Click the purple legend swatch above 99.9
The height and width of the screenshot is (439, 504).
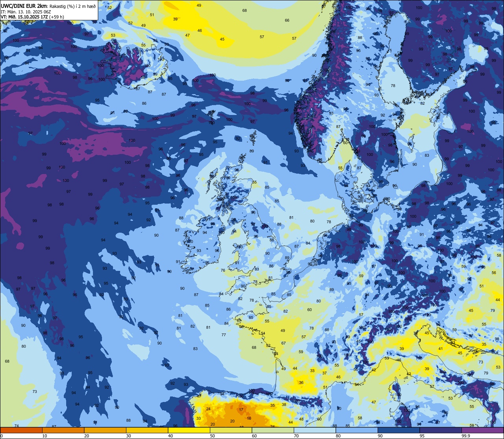482,430
